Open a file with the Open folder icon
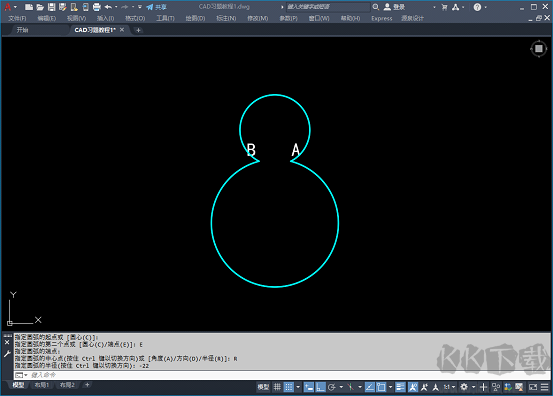Screen dimensions: 553x396 40,7
